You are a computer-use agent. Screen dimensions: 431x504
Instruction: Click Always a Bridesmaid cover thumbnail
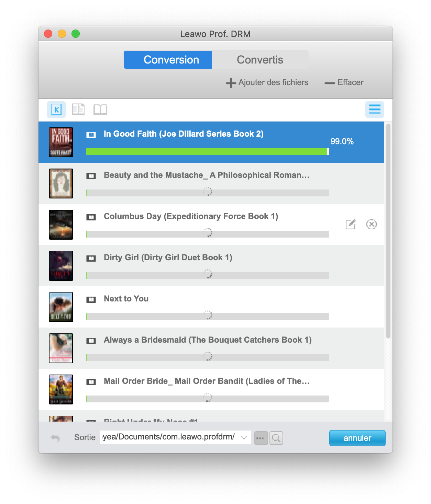[x=61, y=348]
